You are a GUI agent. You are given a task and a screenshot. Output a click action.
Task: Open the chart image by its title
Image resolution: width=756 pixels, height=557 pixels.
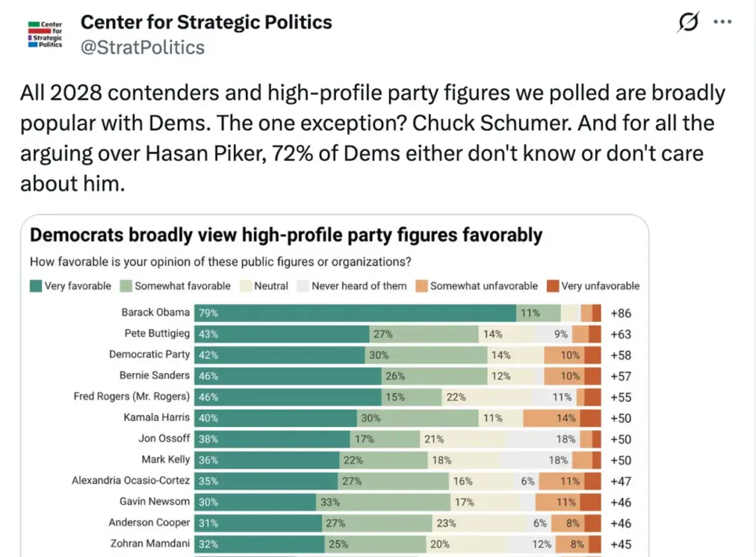(x=286, y=235)
